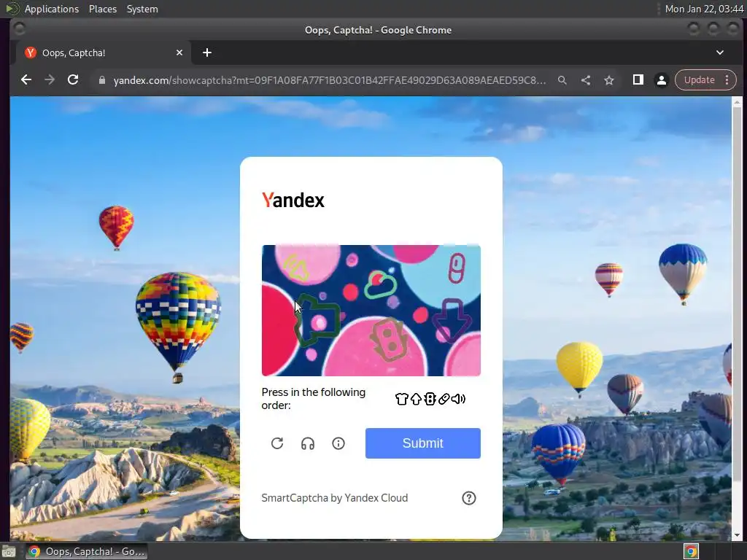The height and width of the screenshot is (560, 747).
Task: Click the SmartCaptcha by Yandex Cloud text
Action: (x=334, y=498)
